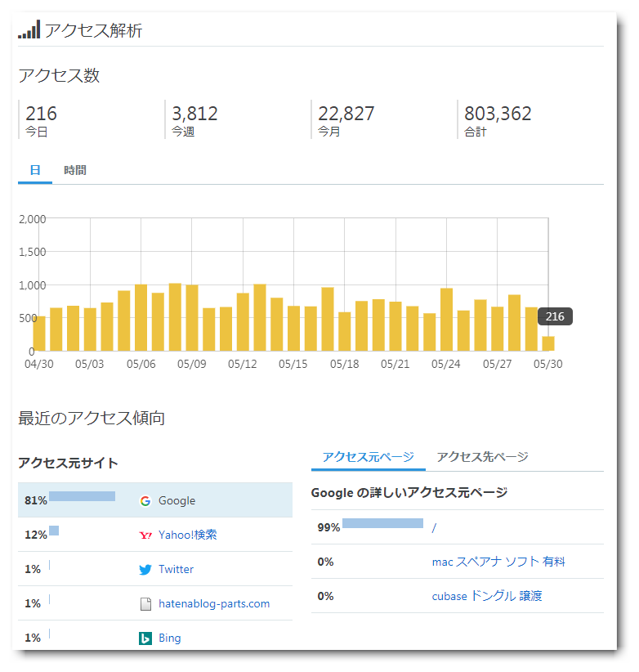Select the アクセス先ページ tab
The height and width of the screenshot is (672, 639).
pyautogui.click(x=483, y=457)
